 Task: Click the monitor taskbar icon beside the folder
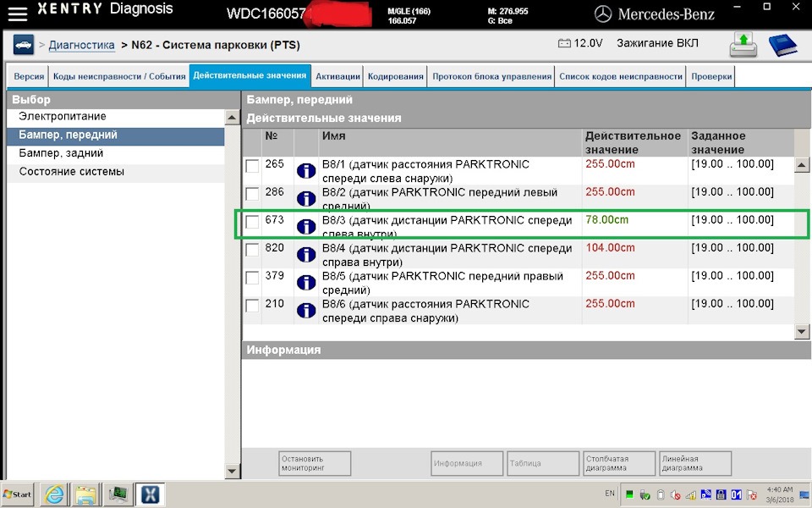[x=118, y=494]
